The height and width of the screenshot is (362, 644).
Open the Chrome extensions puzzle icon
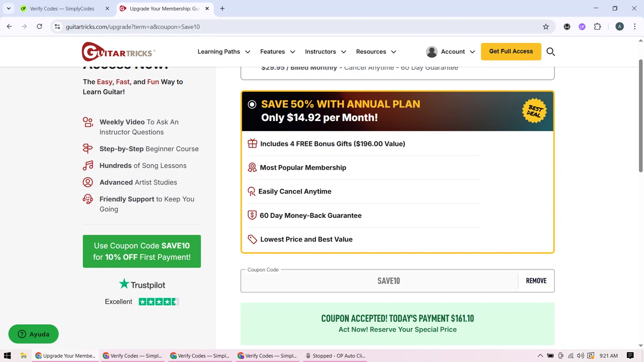click(597, 27)
